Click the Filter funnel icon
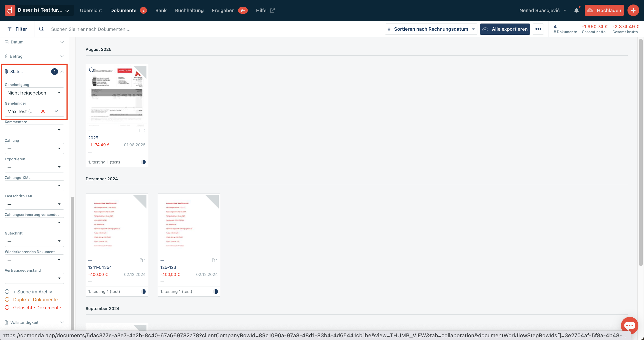644x340 pixels. (x=9, y=29)
